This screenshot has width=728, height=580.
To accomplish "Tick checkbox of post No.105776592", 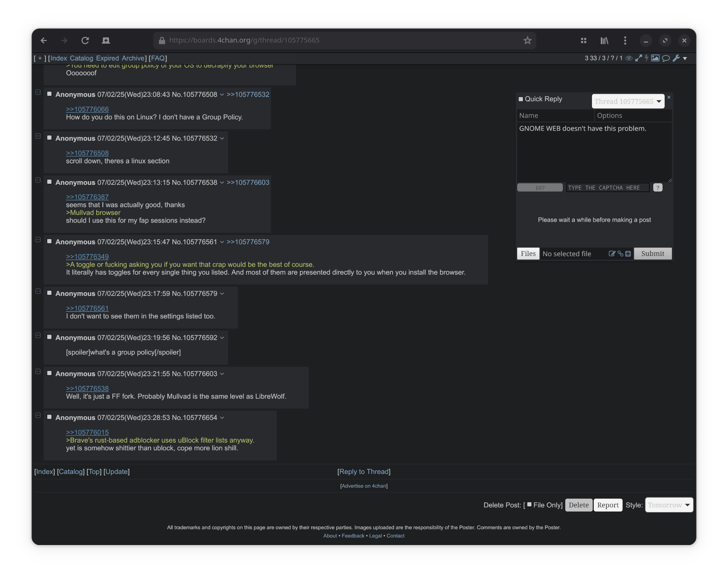I will point(50,337).
